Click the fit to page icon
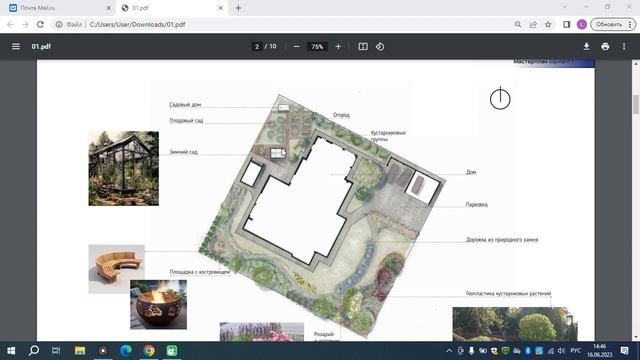640x360 pixels. coord(363,47)
